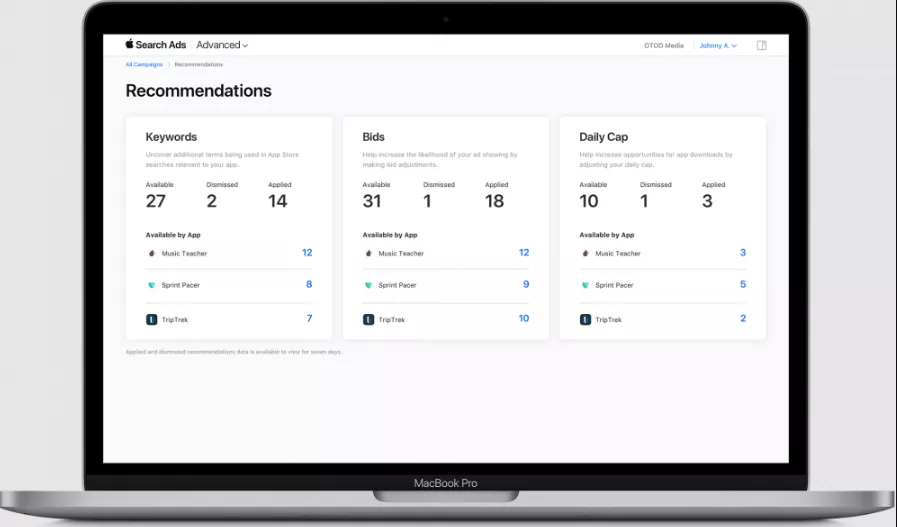Click Daily Cap applied count 3

click(x=707, y=201)
